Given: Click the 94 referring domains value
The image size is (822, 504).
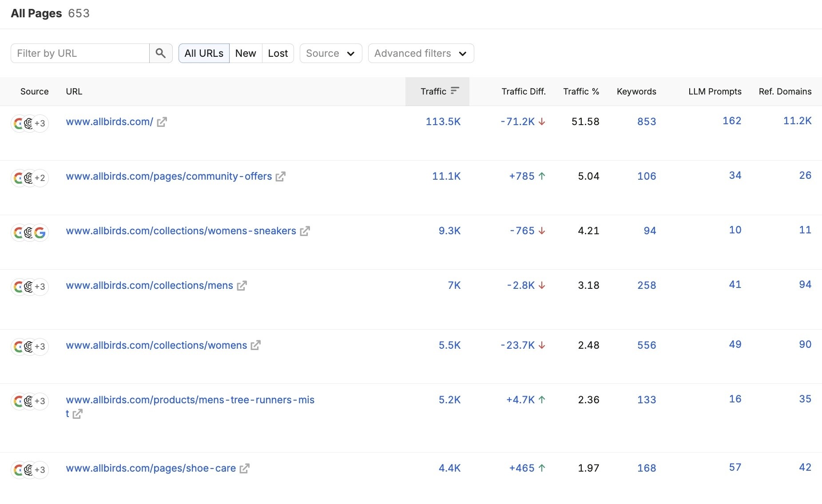Looking at the screenshot, I should tap(805, 284).
